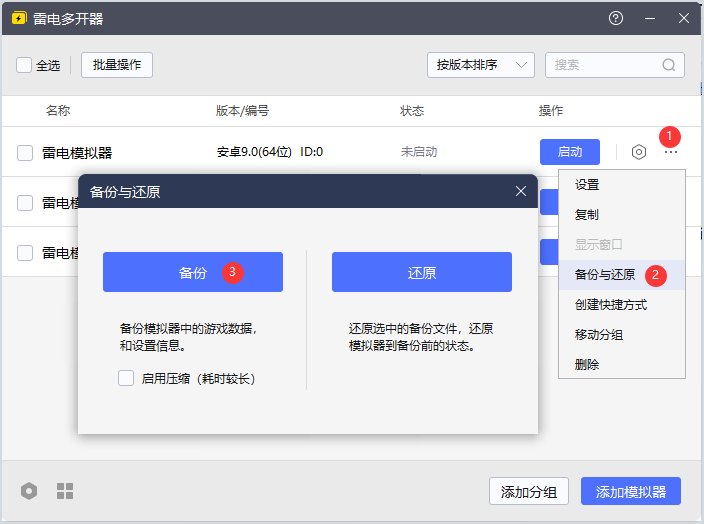The image size is (704, 524).
Task: Select 删除 menu entry
Action: coord(622,365)
